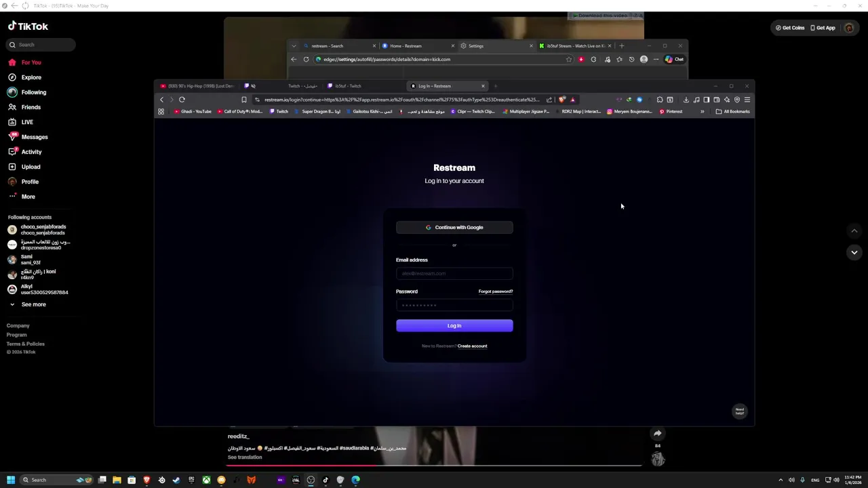Click the TikTok search field
The width and height of the screenshot is (868, 488).
tap(41, 45)
